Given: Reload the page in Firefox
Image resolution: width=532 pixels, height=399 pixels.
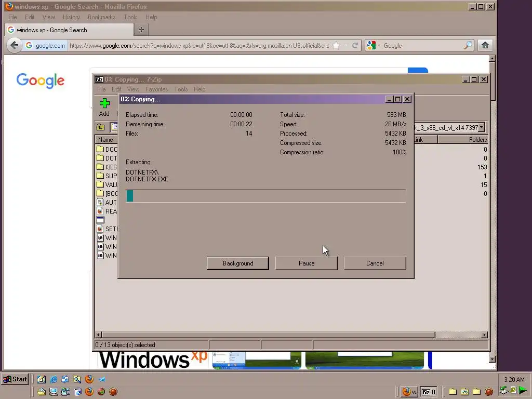Looking at the screenshot, I should coord(355,46).
